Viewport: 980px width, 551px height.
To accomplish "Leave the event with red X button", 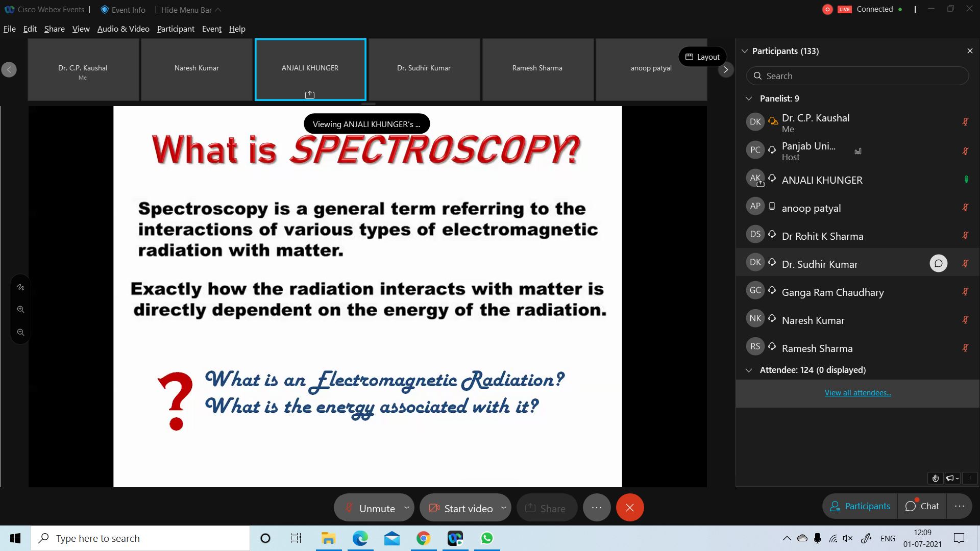I will click(630, 508).
